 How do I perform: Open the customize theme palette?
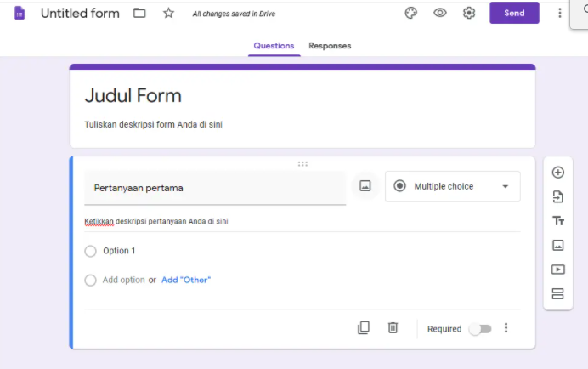tap(411, 13)
